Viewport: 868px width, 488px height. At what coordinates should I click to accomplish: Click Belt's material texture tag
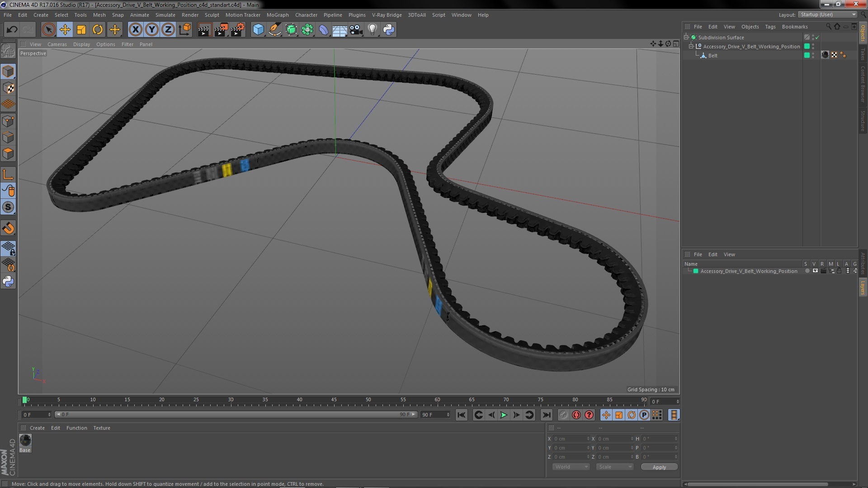coord(825,55)
